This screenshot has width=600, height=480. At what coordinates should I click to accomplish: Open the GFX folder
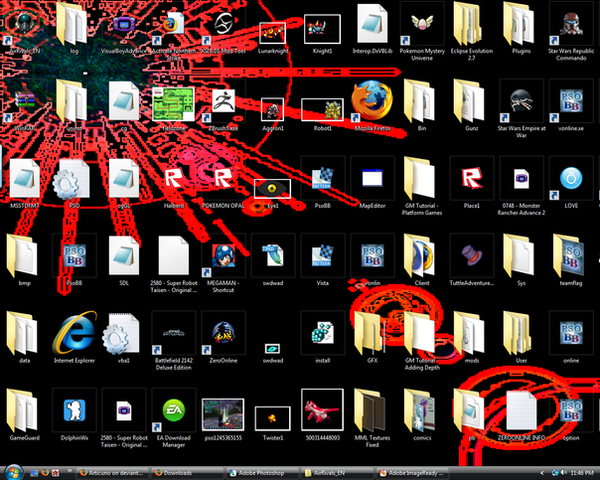(x=372, y=334)
